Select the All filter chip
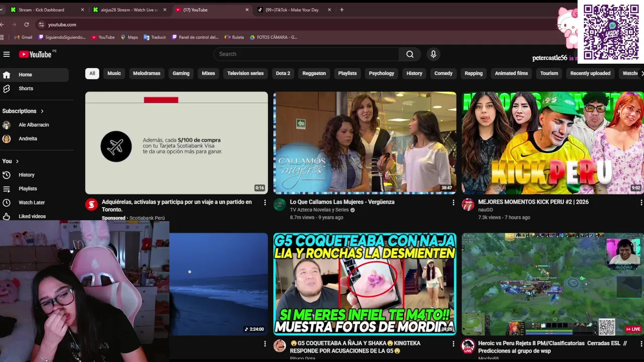 (92, 73)
